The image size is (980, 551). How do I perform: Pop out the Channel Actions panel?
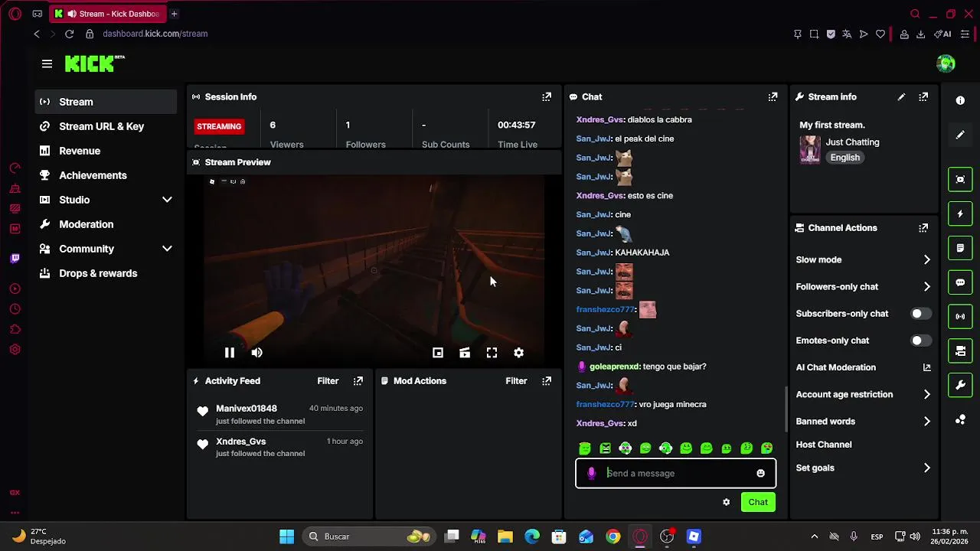pyautogui.click(x=923, y=228)
